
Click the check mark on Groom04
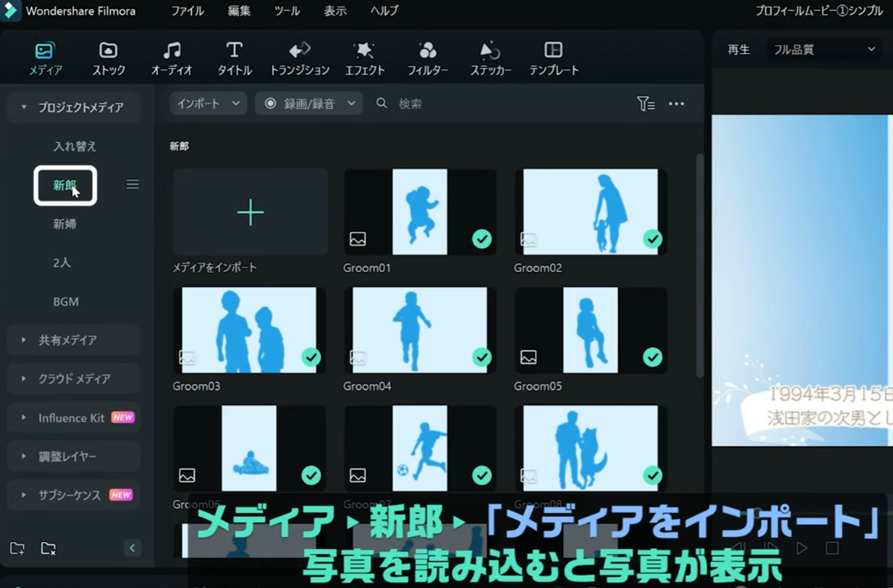tap(482, 357)
